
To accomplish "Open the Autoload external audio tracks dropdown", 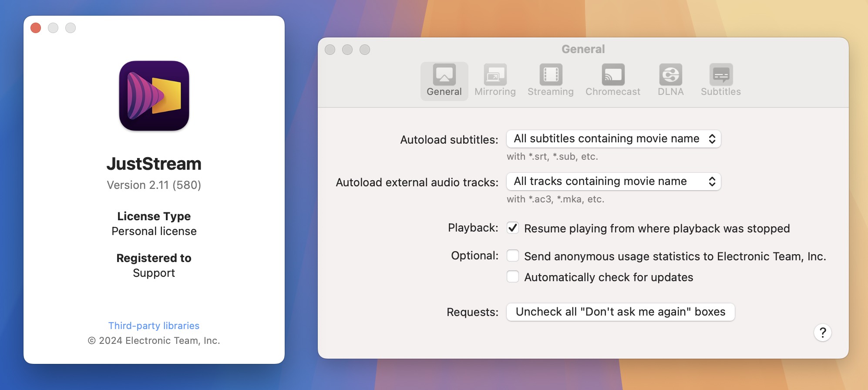I will [614, 182].
